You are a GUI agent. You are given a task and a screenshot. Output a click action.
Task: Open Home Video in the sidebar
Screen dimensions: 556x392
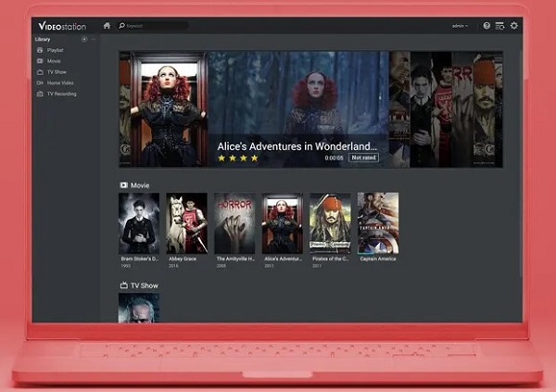point(58,82)
